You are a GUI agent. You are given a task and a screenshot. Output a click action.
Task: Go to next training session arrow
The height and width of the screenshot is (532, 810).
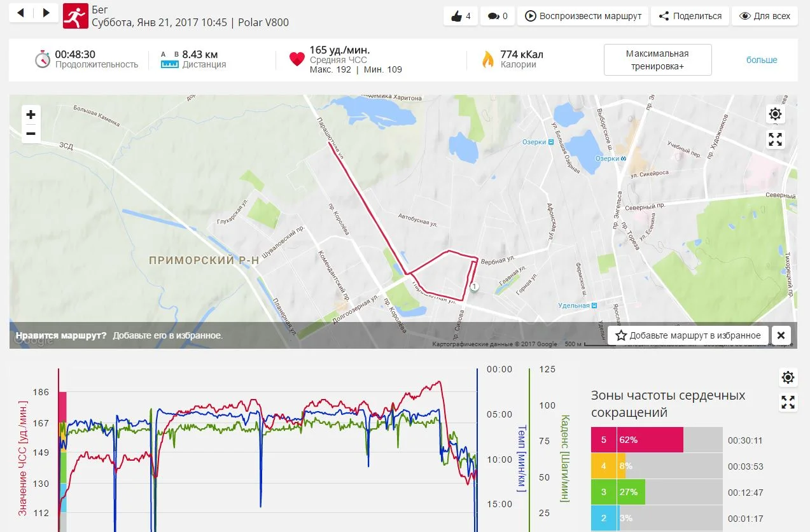[45, 13]
